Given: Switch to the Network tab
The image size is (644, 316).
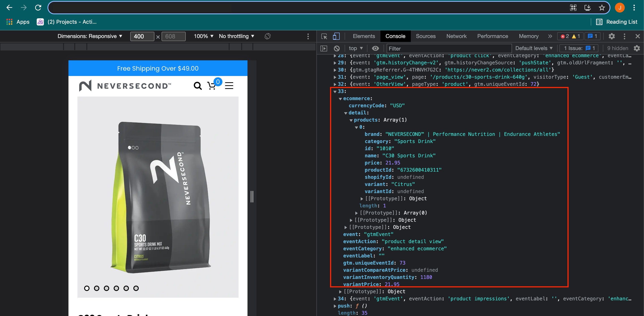Looking at the screenshot, I should (x=456, y=36).
